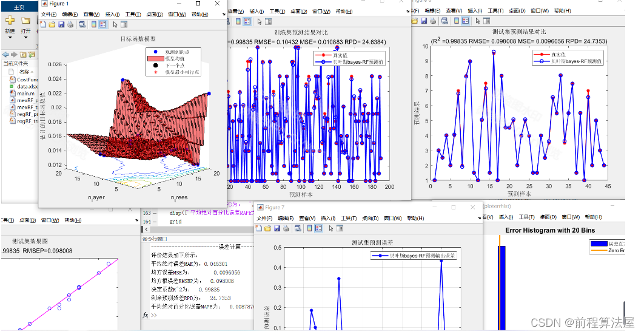The height and width of the screenshot is (334, 644).
Task: Select Edit Plot arrow in test-set comparison figure
Action: (x=478, y=21)
